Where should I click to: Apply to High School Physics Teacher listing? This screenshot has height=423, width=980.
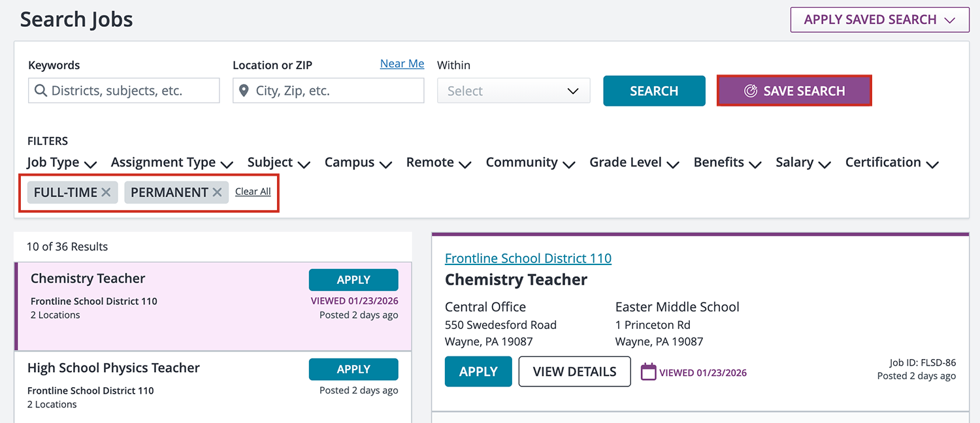(x=353, y=369)
